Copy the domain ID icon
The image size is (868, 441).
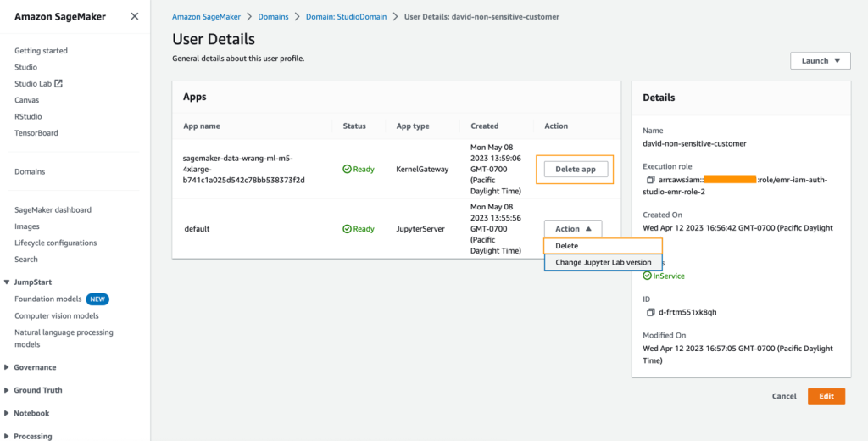pyautogui.click(x=650, y=312)
